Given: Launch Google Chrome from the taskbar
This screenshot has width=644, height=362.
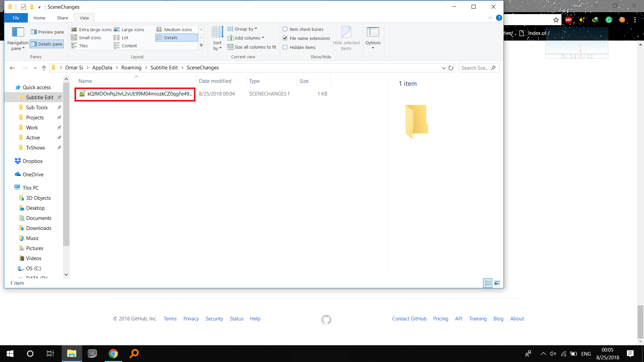Looking at the screenshot, I should click(x=113, y=353).
